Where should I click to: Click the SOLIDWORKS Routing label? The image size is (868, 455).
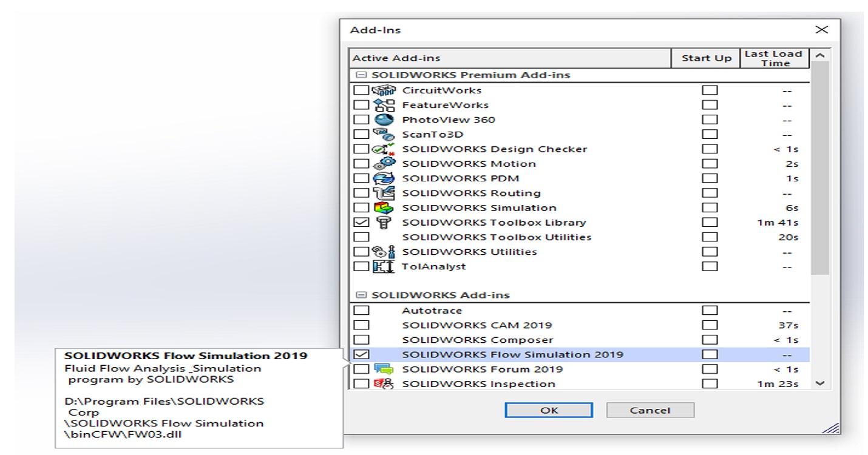pos(471,193)
